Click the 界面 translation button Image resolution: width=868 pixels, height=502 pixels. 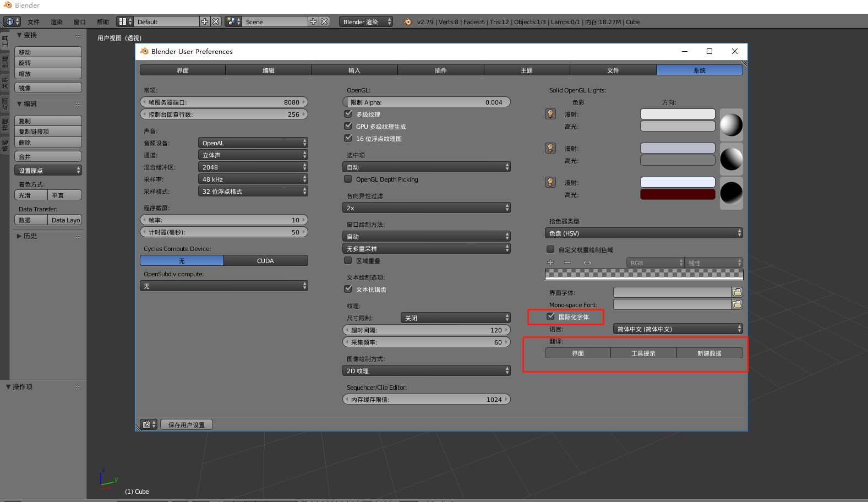pos(578,353)
